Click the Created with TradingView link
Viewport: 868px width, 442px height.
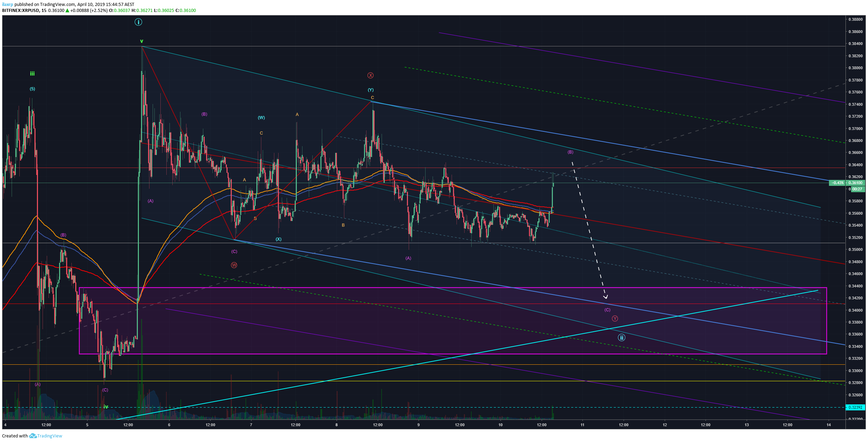click(x=32, y=436)
